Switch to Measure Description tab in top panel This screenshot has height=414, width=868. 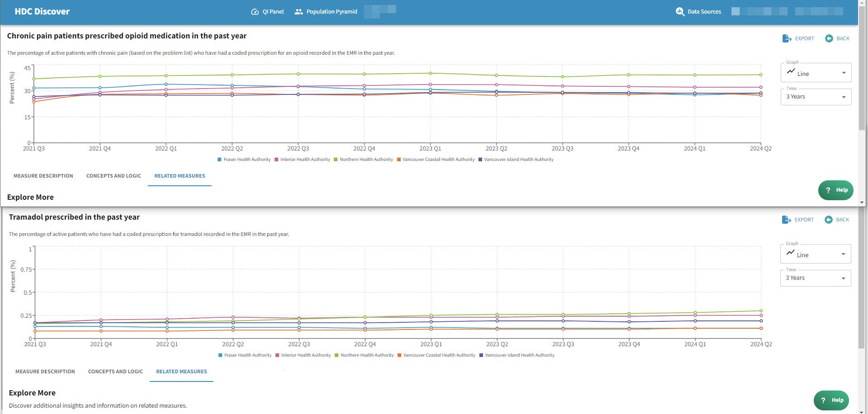pyautogui.click(x=43, y=176)
